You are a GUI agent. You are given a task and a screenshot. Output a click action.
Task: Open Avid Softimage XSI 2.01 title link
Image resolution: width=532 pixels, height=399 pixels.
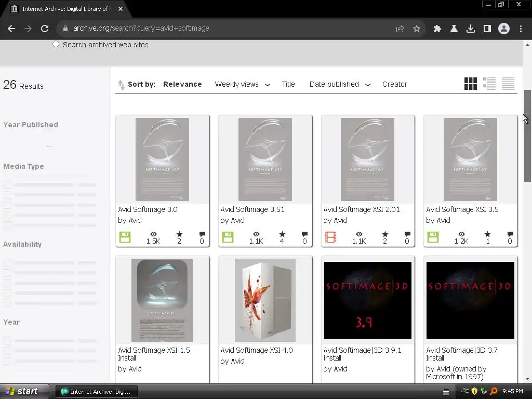[362, 209]
